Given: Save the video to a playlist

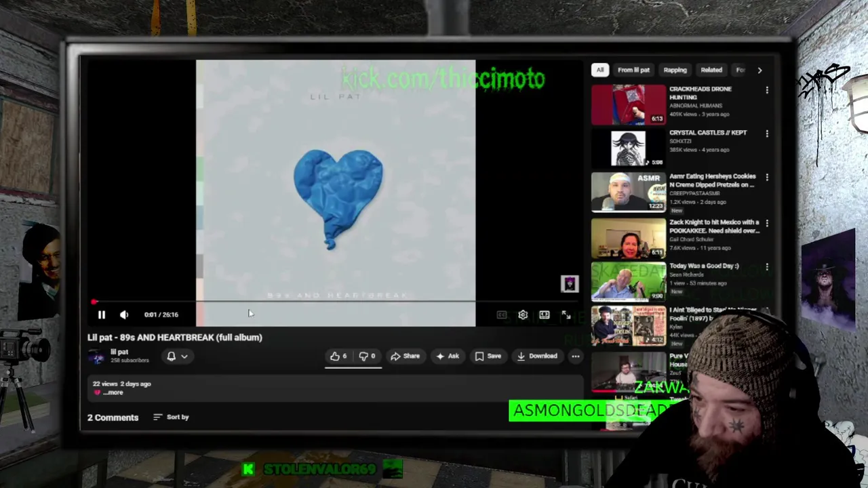Looking at the screenshot, I should 488,356.
